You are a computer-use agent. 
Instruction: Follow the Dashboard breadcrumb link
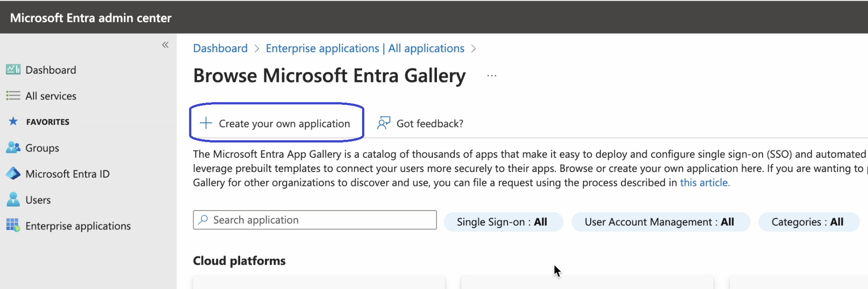point(220,48)
